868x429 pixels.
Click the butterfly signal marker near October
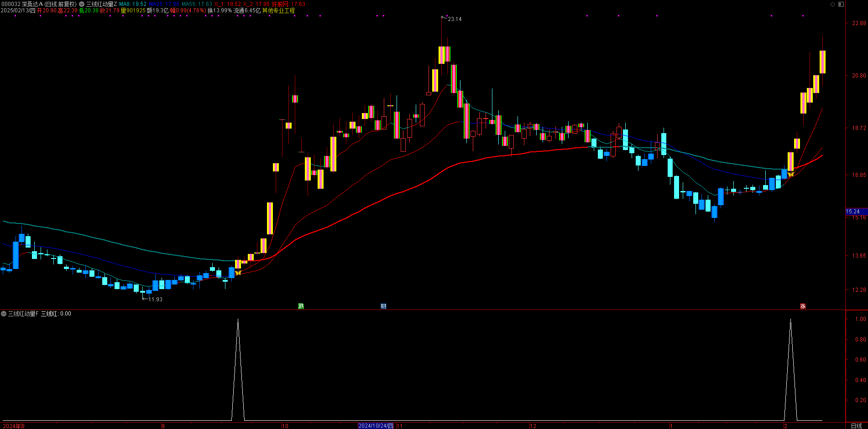[238, 273]
